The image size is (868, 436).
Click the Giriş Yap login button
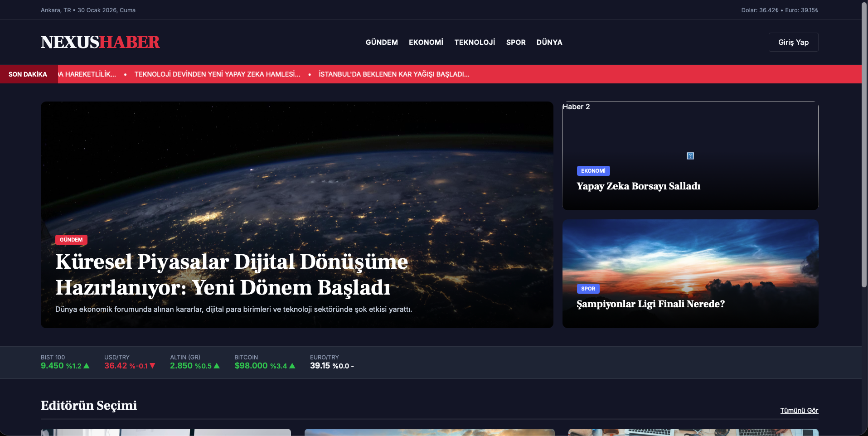(x=793, y=42)
